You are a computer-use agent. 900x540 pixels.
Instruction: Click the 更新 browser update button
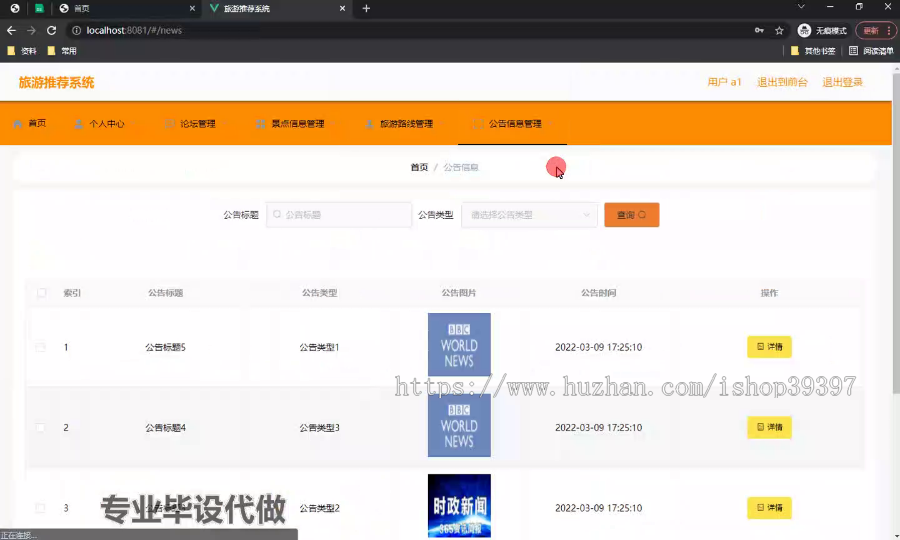tap(871, 30)
